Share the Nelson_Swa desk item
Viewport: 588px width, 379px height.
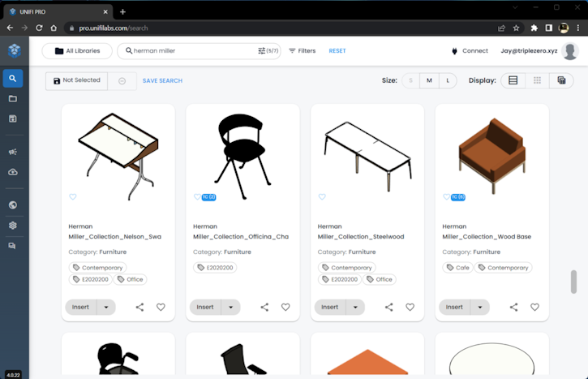(139, 308)
